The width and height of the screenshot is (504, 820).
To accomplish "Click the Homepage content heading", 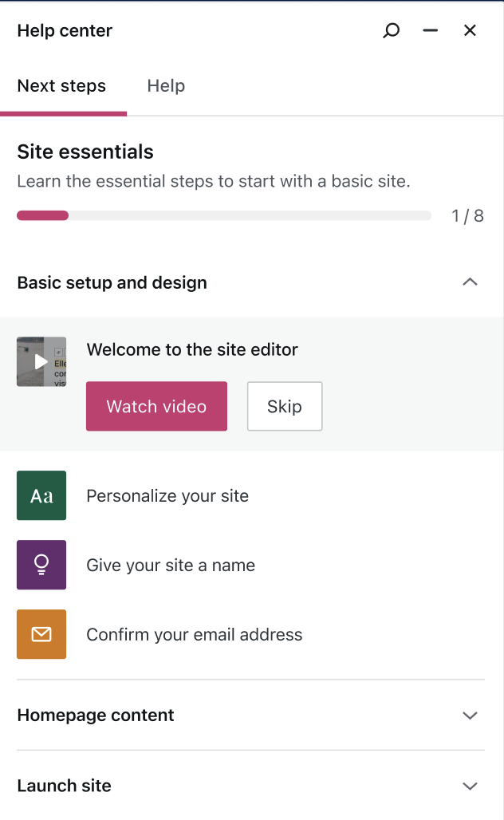I will coord(96,715).
